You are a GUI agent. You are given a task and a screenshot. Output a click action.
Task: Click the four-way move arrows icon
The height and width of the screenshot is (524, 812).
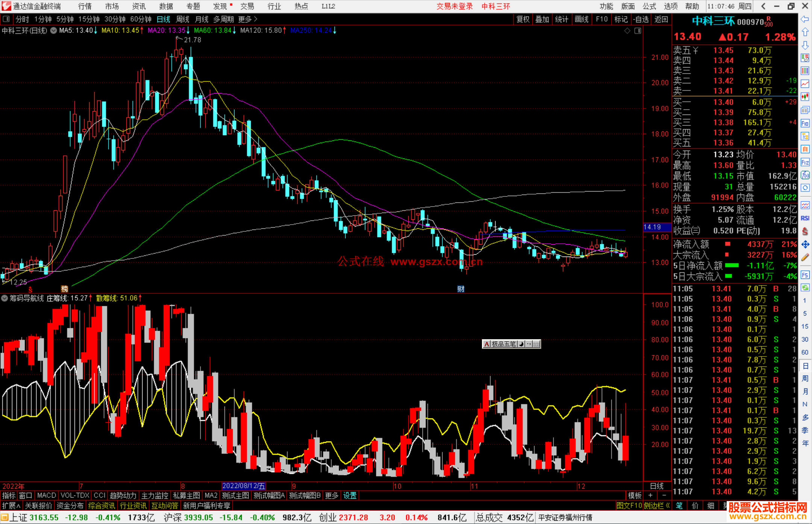pos(805,245)
